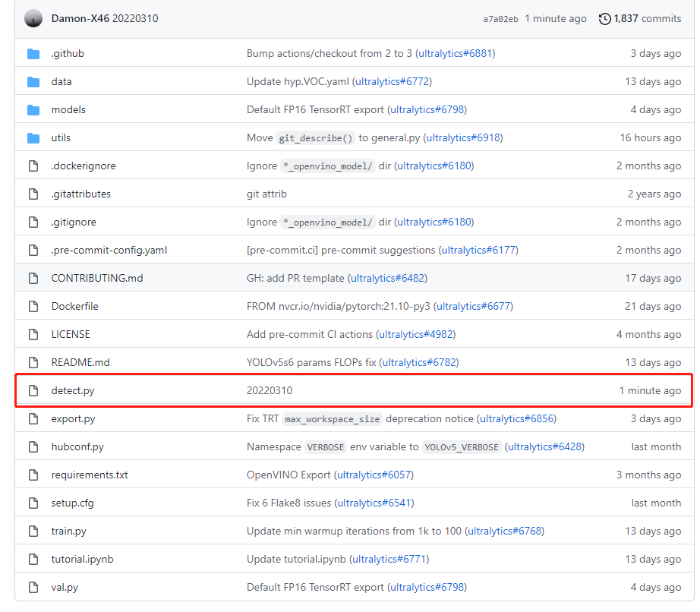Click the hubconf.py file icon
Viewport: 700px width, 612px height.
tap(33, 447)
